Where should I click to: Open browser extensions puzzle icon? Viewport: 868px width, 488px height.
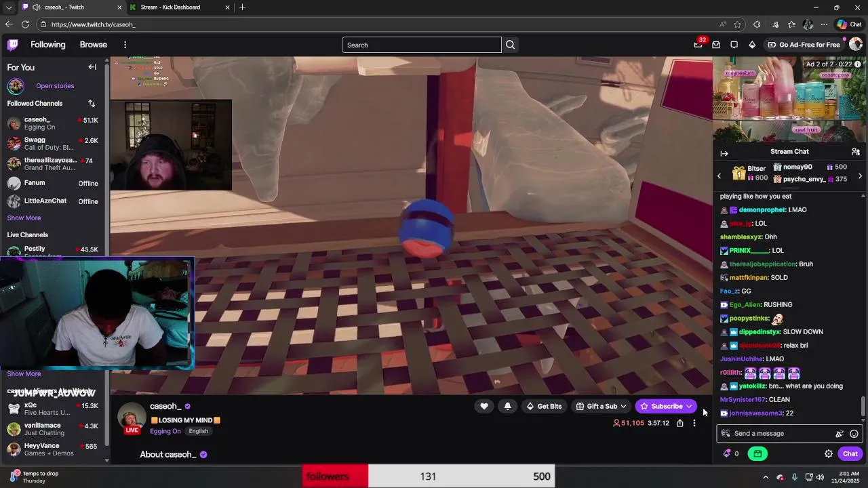pos(757,24)
